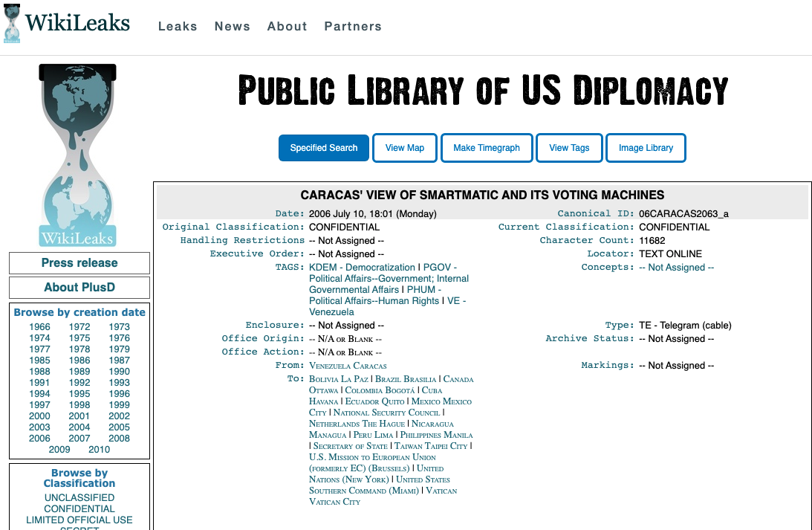Browse cables created in 2010
The width and height of the screenshot is (812, 530).
[99, 449]
